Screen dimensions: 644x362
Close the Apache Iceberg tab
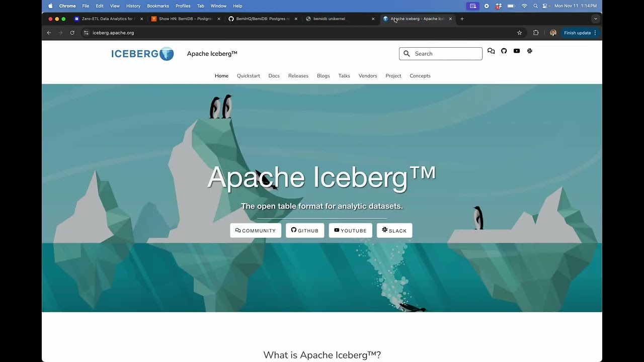click(450, 19)
